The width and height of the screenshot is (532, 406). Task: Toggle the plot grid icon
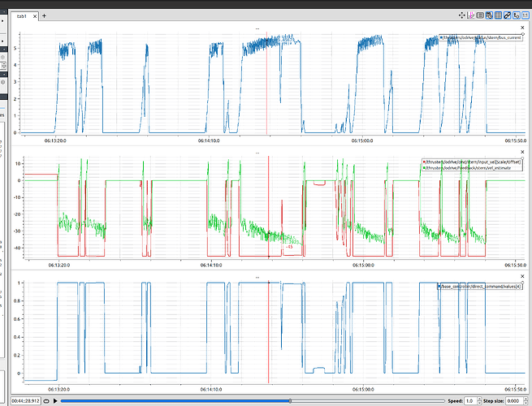(498, 15)
